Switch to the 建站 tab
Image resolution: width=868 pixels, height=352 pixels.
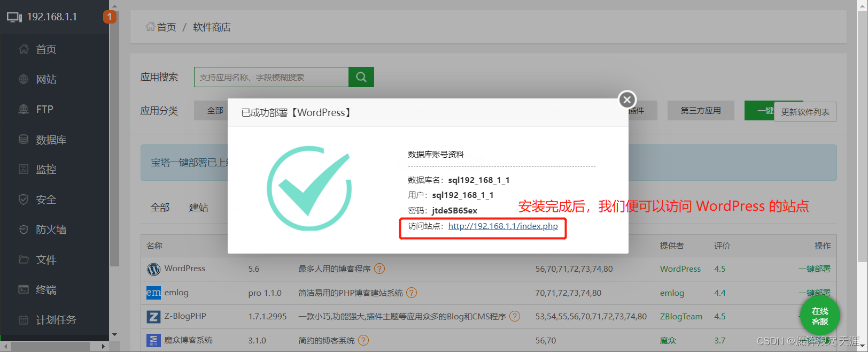[x=199, y=207]
